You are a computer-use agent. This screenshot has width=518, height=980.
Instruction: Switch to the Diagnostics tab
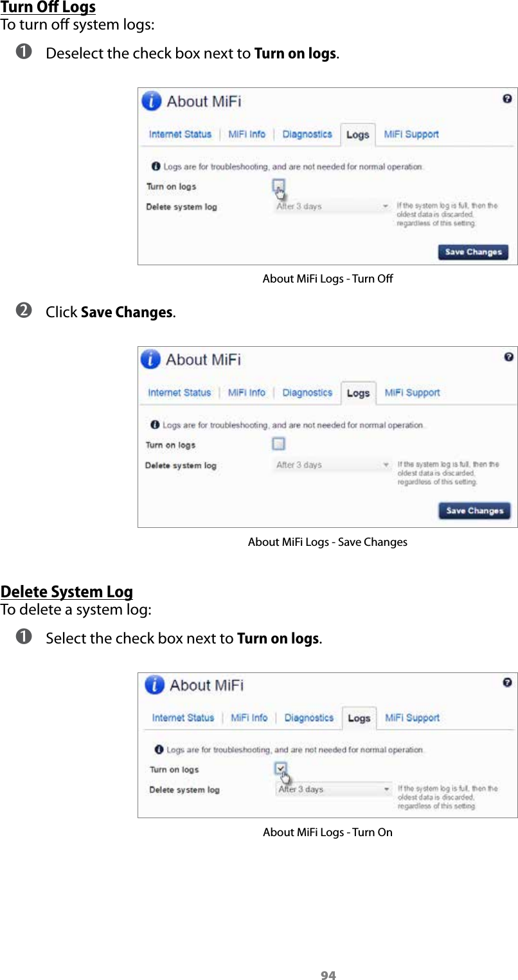coord(307,134)
